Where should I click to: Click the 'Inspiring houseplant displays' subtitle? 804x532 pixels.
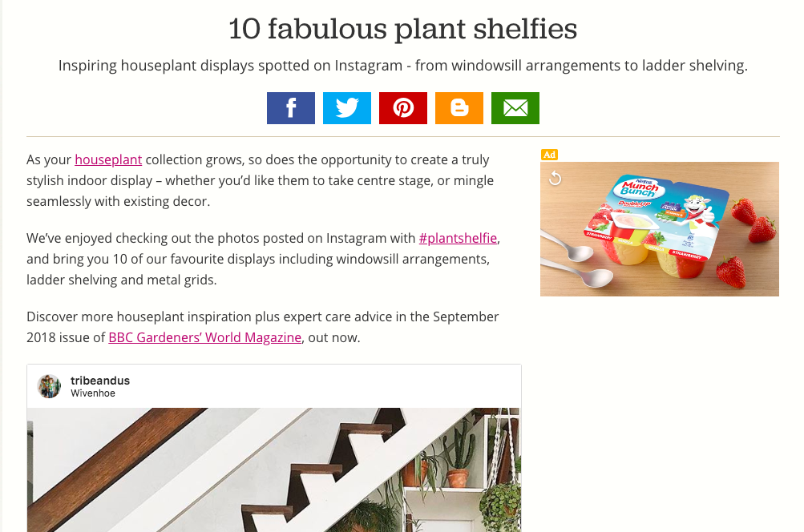(x=402, y=66)
